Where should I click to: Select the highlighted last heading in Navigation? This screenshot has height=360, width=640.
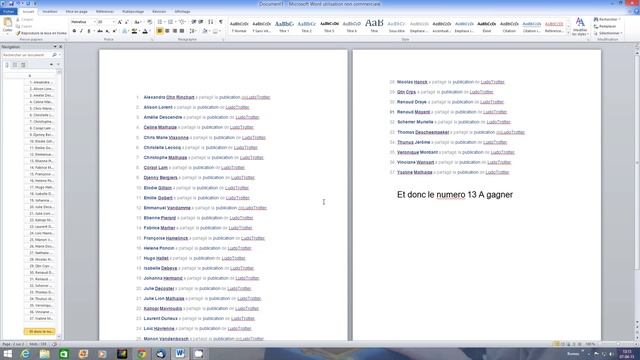[x=40, y=331]
